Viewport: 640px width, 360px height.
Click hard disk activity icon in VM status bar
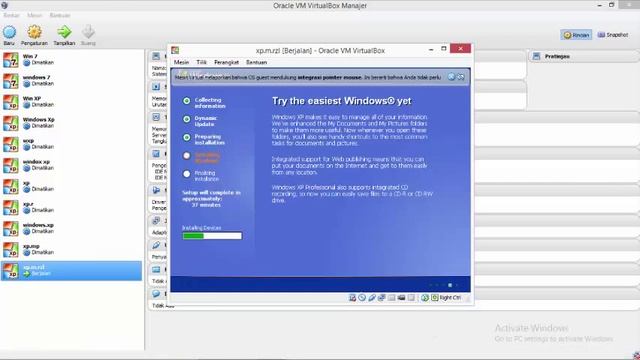[x=352, y=298]
